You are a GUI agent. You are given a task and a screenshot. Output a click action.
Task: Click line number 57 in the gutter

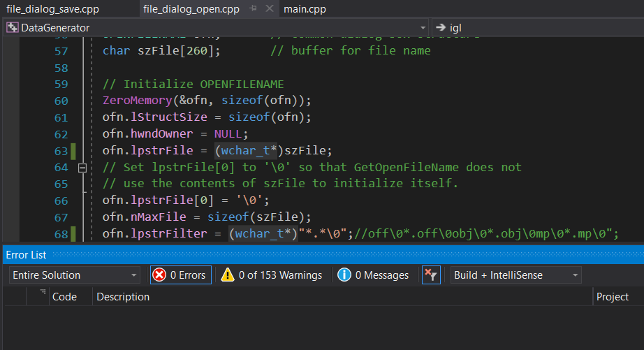tap(61, 52)
